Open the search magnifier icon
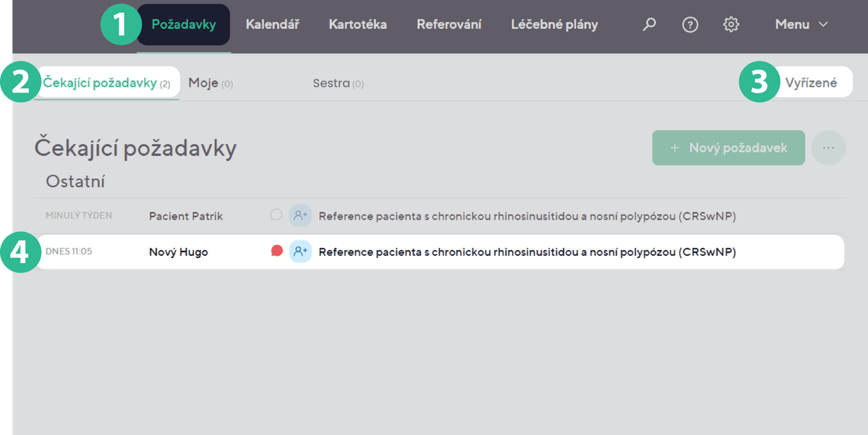The image size is (868, 435). [x=650, y=25]
